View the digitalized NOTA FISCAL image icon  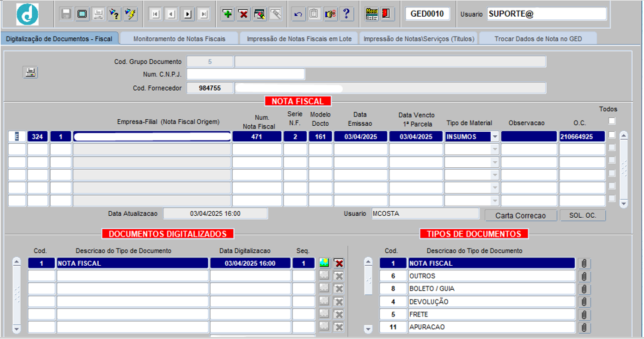coord(325,263)
